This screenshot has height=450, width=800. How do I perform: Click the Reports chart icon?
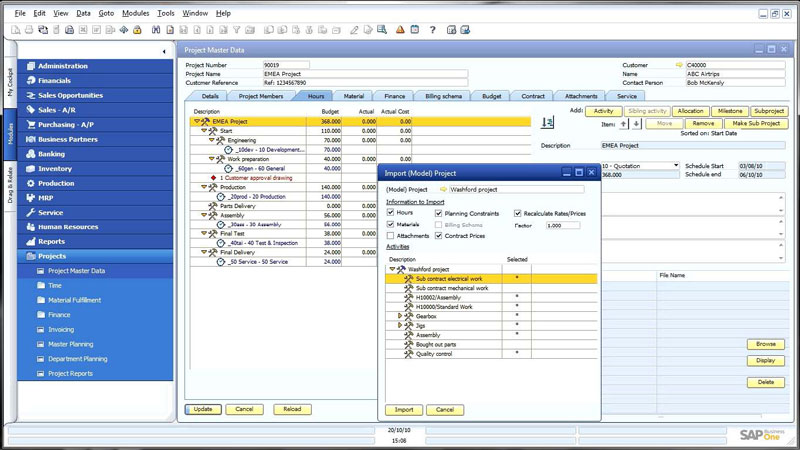[31, 241]
